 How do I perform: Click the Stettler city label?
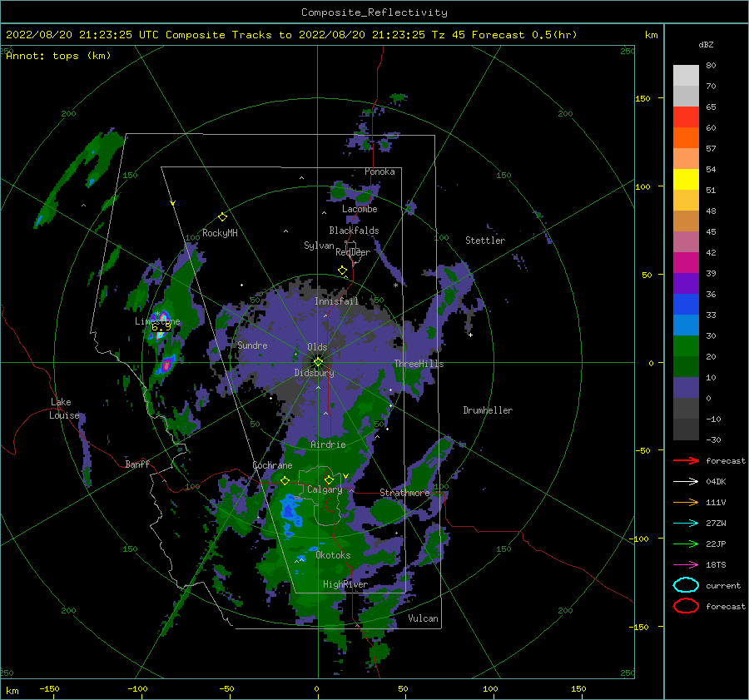pos(485,241)
